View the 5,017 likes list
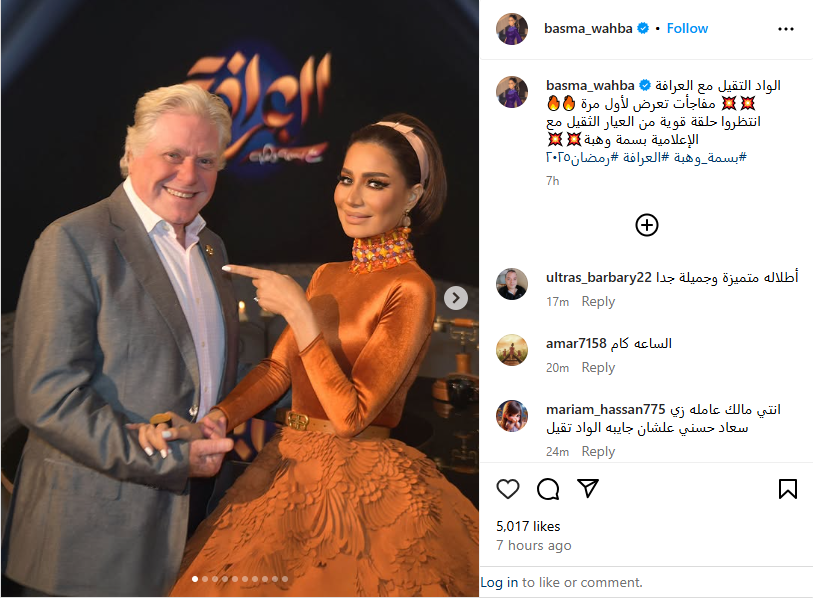This screenshot has height=599, width=813. (528, 526)
